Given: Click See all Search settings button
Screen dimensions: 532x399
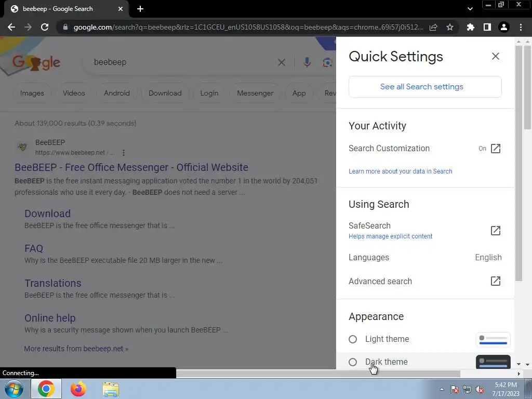Looking at the screenshot, I should pos(425,87).
